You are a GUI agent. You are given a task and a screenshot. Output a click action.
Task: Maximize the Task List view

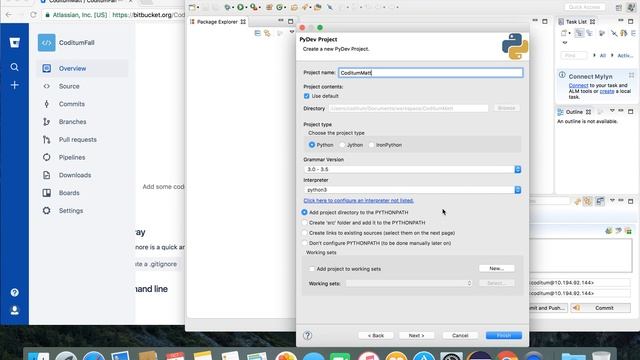point(631,21)
